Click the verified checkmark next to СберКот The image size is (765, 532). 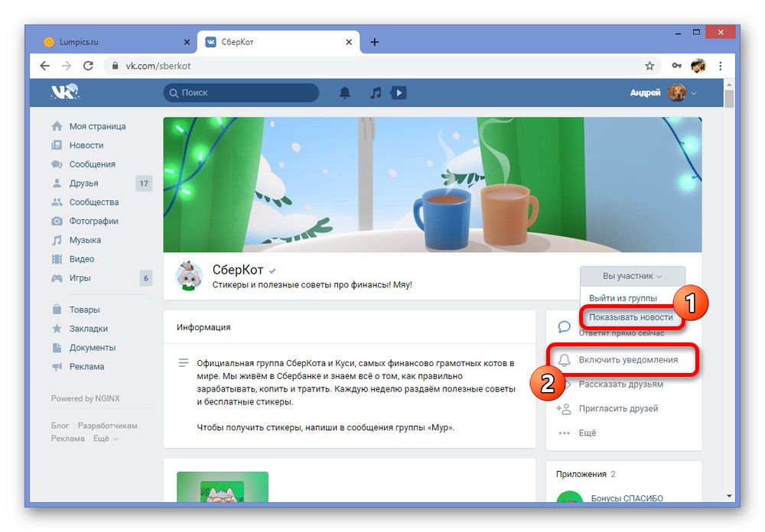[272, 271]
